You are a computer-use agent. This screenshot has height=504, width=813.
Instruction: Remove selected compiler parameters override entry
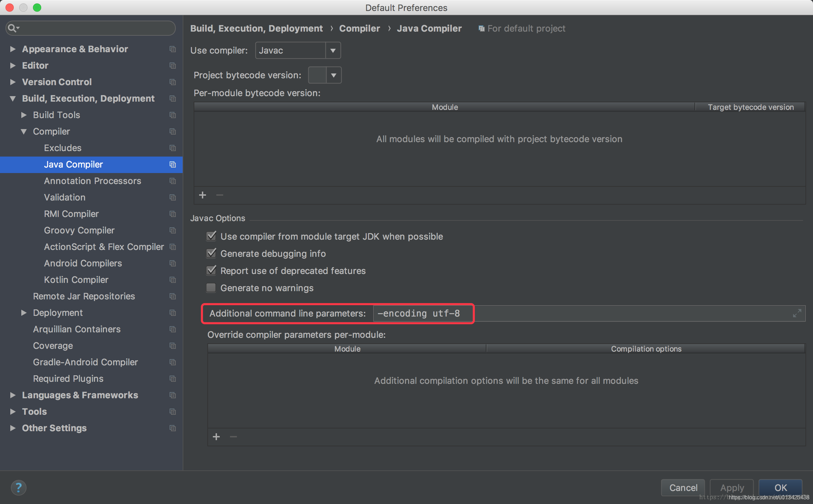(233, 437)
